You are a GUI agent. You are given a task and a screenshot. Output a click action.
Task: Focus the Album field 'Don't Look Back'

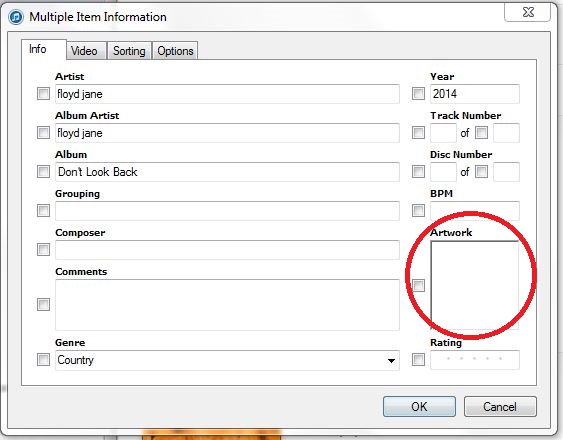(x=227, y=172)
